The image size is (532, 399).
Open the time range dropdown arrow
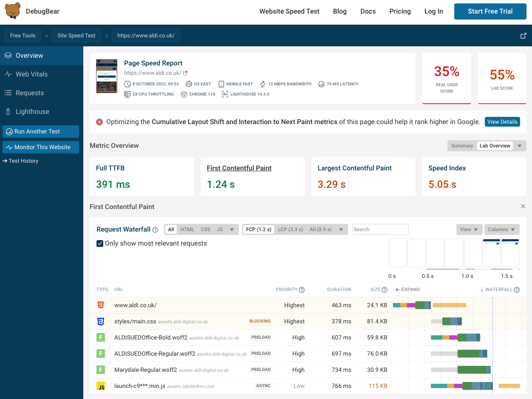tap(341, 229)
